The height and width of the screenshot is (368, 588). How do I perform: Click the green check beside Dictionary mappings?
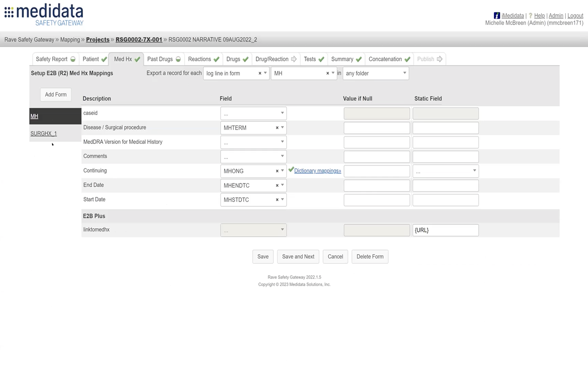coord(291,169)
